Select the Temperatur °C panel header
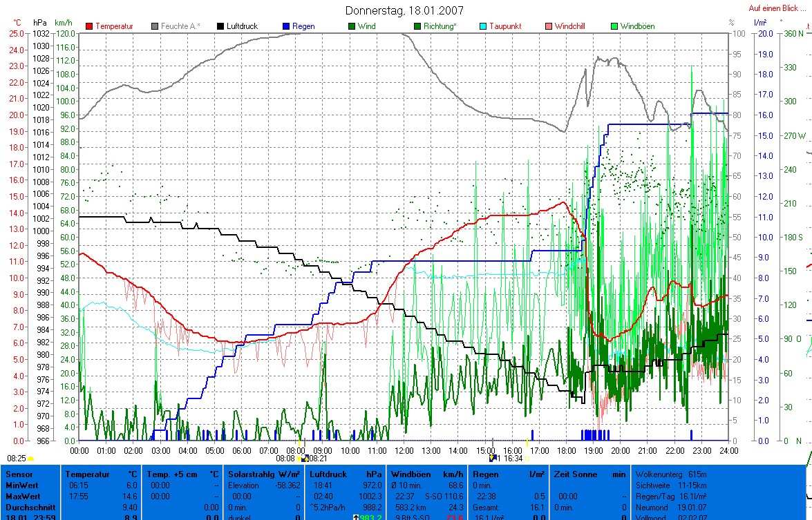 point(102,474)
